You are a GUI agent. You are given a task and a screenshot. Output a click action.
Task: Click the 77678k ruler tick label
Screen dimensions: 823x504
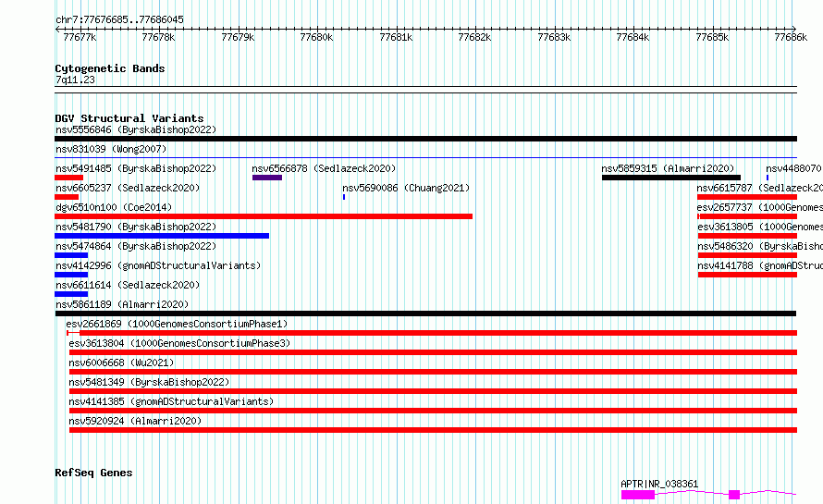coord(158,37)
